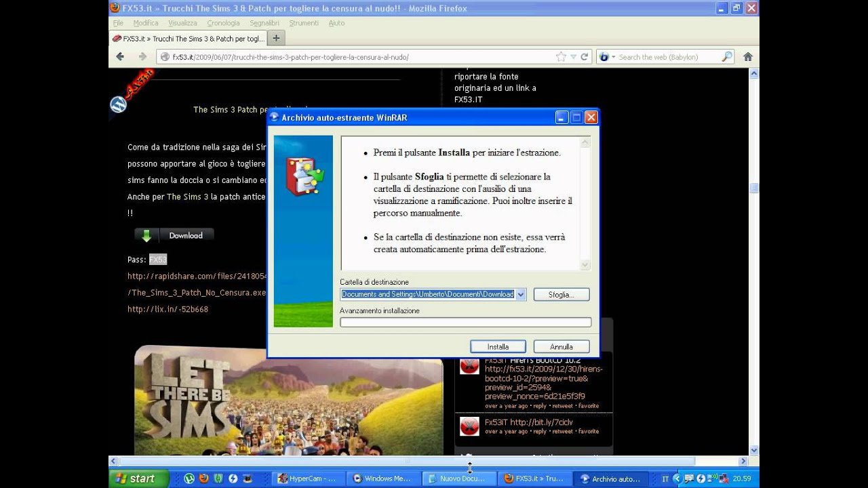Open a new tab with plus button
The image size is (868, 488).
tap(276, 38)
